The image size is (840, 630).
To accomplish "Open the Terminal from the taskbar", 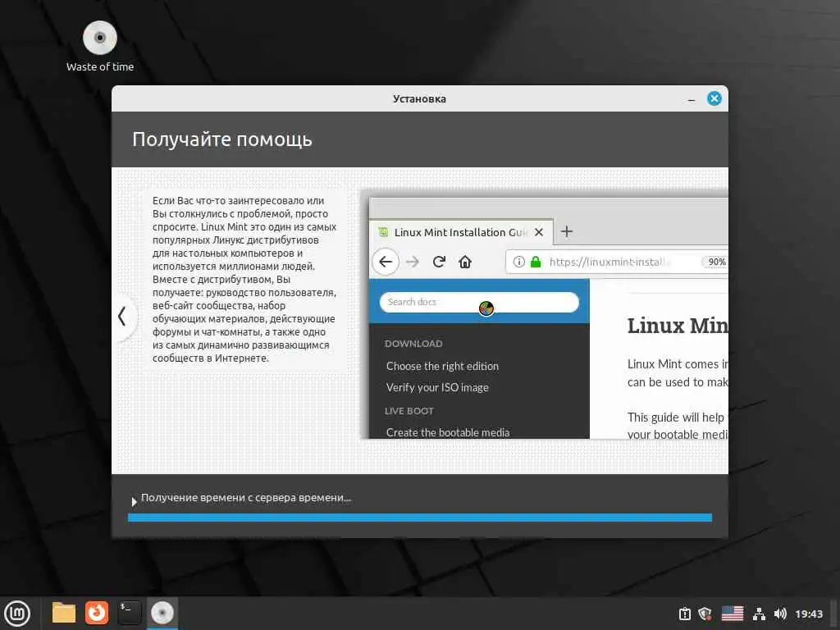I will (129, 612).
